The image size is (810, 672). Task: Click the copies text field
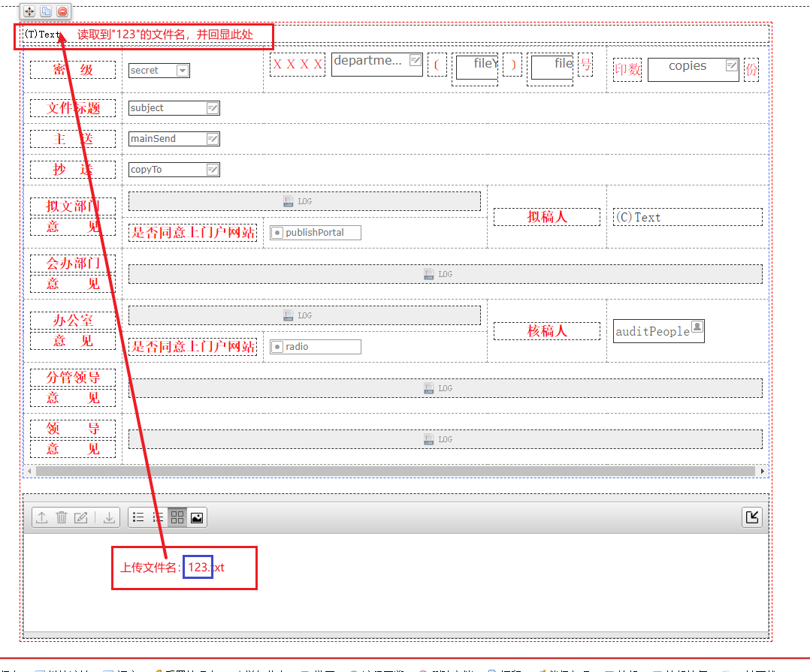pyautogui.click(x=694, y=70)
